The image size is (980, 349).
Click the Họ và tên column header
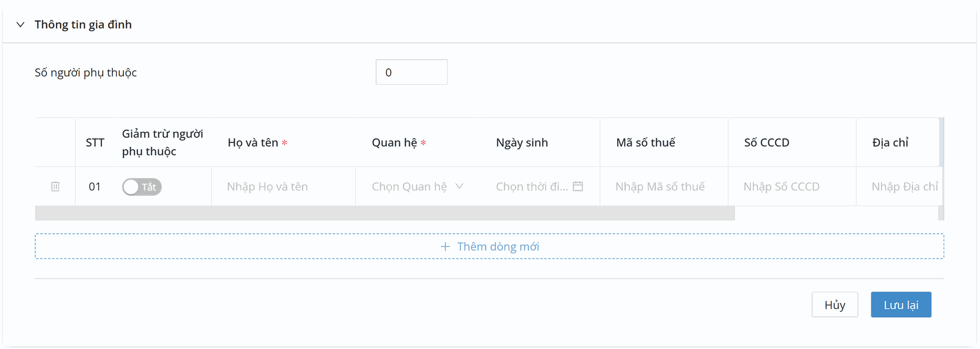pyautogui.click(x=253, y=143)
